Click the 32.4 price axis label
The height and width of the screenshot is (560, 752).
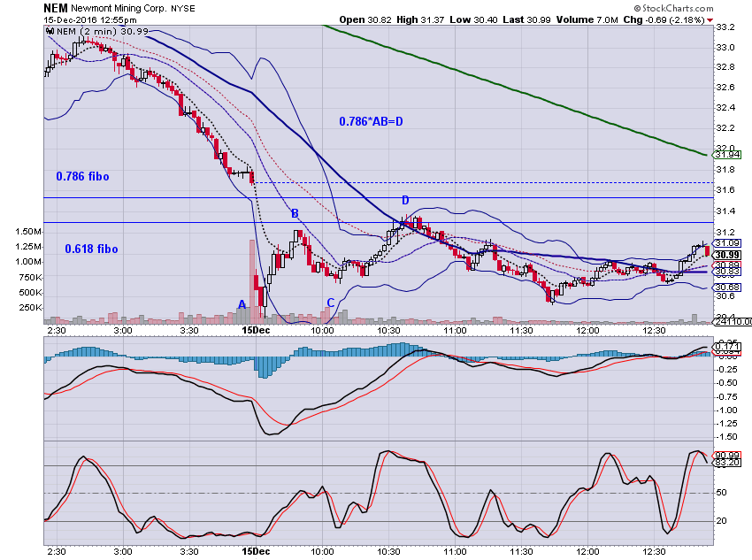point(725,107)
